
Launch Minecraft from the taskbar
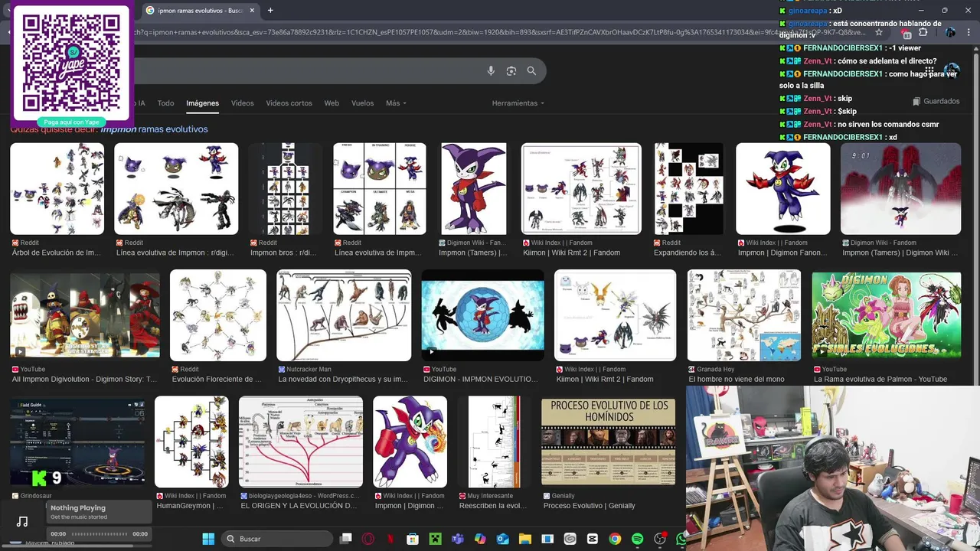point(435,539)
